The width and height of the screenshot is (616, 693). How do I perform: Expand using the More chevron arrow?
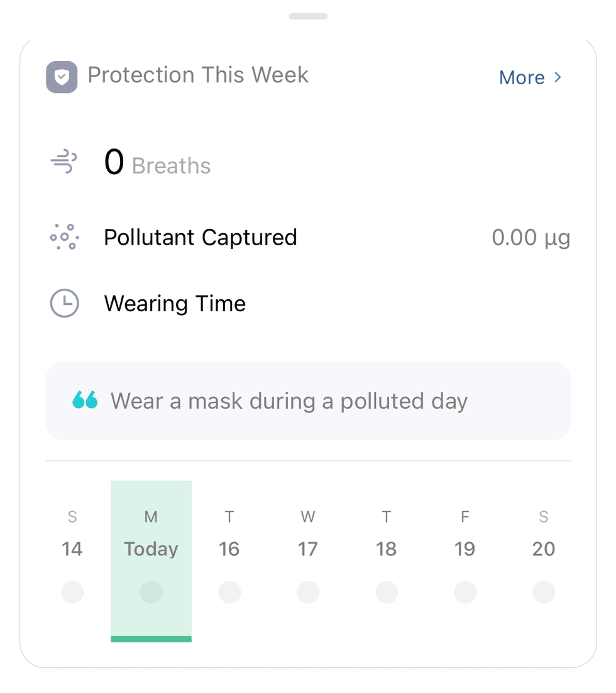558,77
